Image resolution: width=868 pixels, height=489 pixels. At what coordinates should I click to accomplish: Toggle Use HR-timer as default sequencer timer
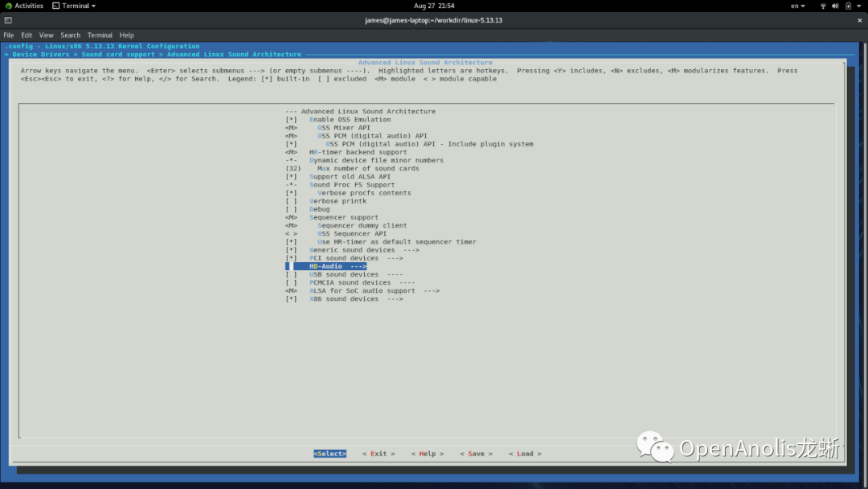coord(381,242)
